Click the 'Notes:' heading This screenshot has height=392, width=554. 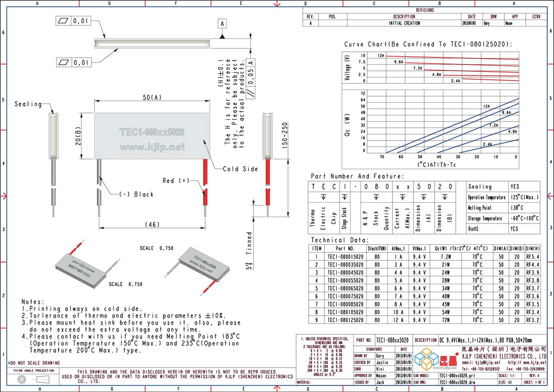click(33, 302)
